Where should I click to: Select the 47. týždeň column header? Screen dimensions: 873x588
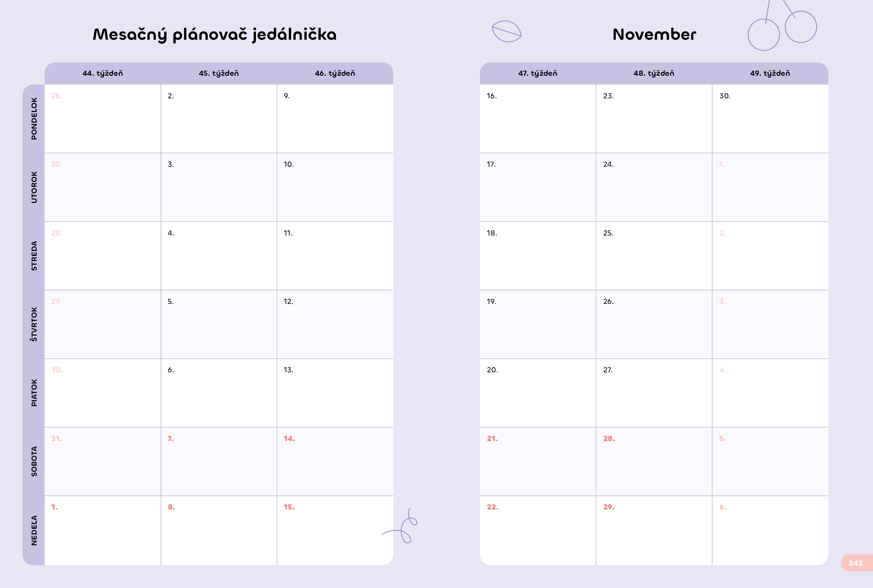point(538,74)
